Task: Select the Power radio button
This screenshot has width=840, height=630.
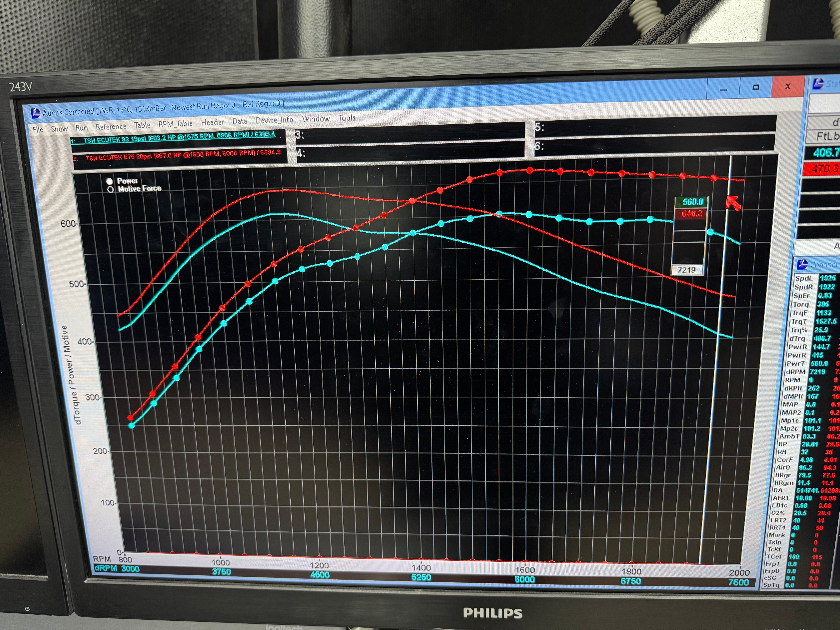Action: tap(109, 181)
